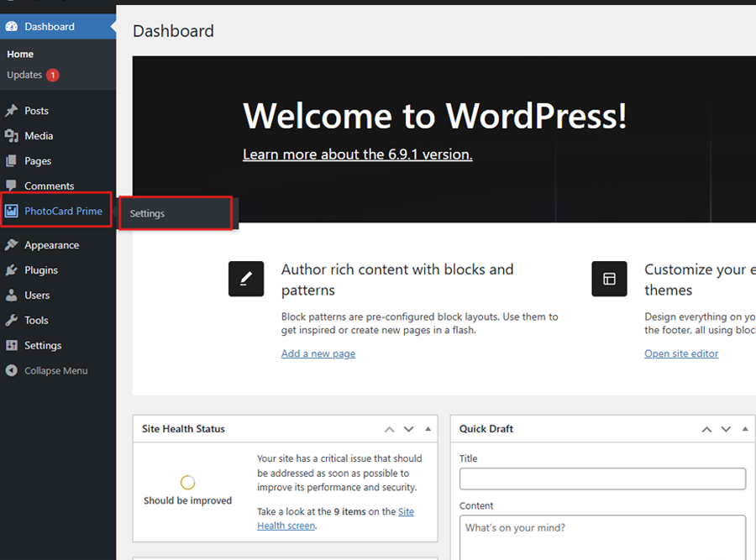Click the Plugins plug icon
Screen dimensions: 756x560
[12, 270]
